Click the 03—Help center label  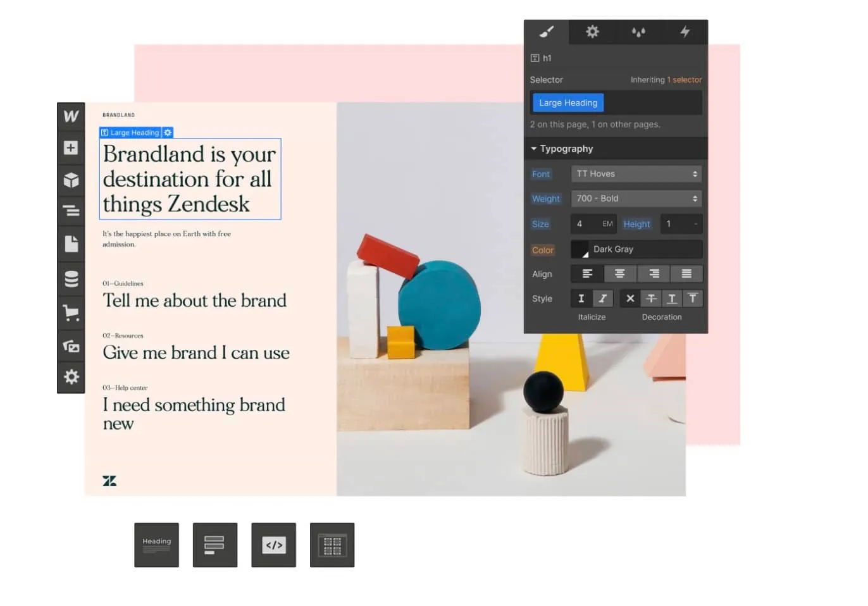[x=125, y=388]
